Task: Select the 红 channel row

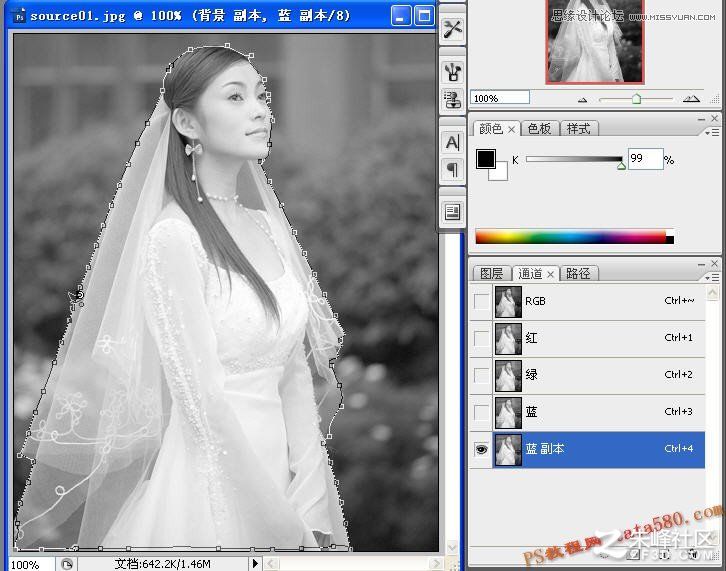Action: click(x=587, y=339)
